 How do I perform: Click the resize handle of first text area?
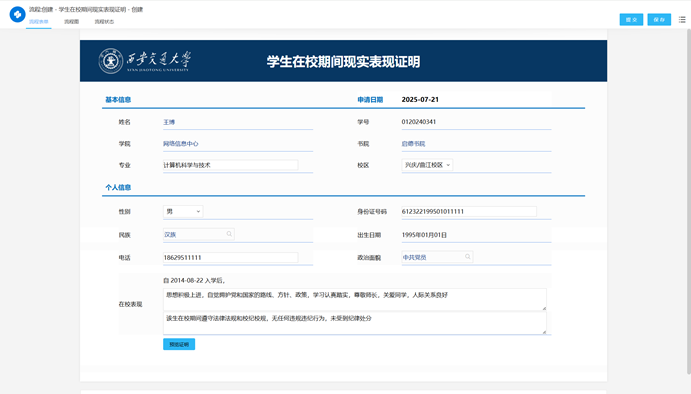[544, 308]
